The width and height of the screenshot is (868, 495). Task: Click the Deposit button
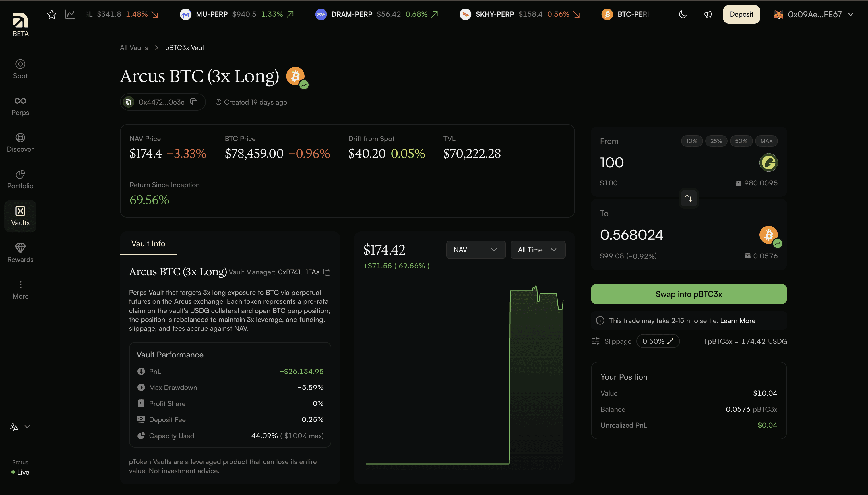tap(741, 14)
